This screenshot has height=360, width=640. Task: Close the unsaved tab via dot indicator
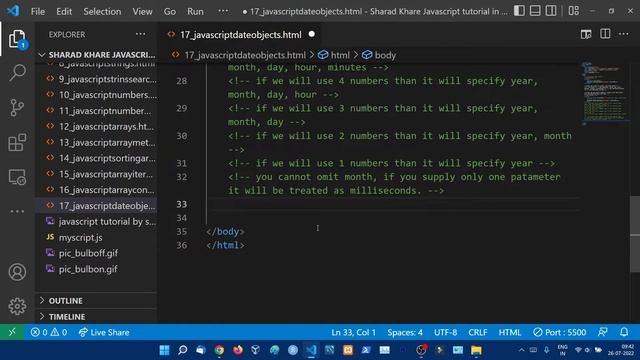coord(312,34)
